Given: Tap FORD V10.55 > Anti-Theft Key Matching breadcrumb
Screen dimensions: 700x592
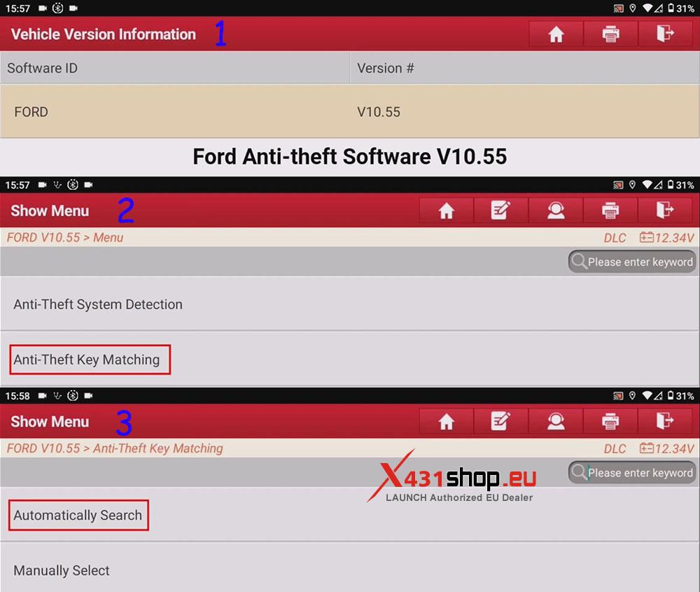Looking at the screenshot, I should tap(115, 448).
